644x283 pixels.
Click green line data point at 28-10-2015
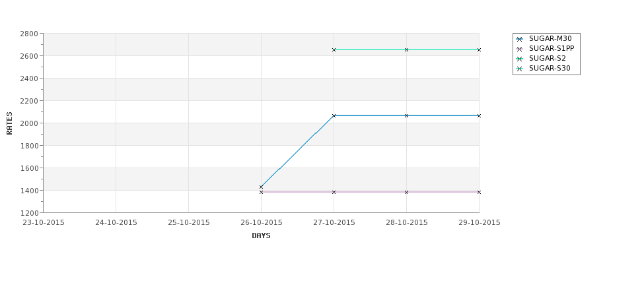click(x=407, y=49)
